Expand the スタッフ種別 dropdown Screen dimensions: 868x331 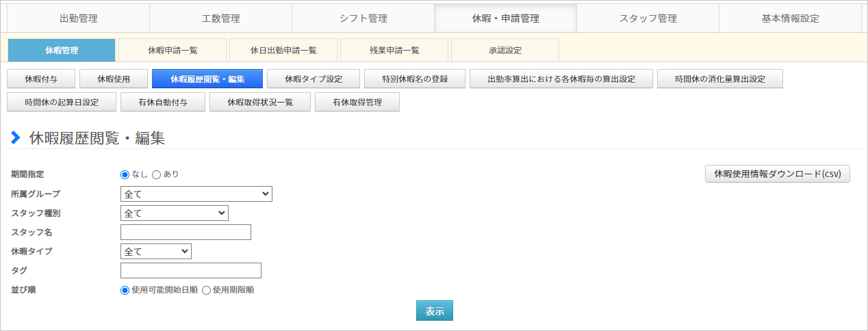pos(174,213)
